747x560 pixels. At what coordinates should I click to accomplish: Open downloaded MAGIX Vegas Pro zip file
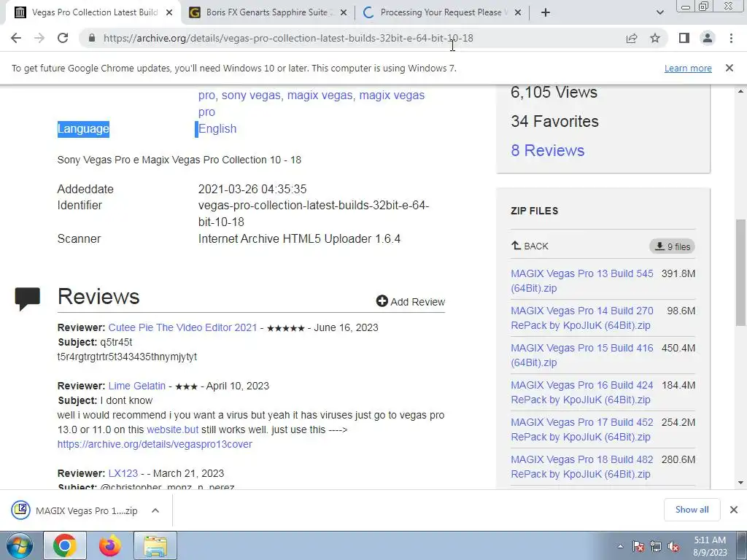tap(75, 510)
